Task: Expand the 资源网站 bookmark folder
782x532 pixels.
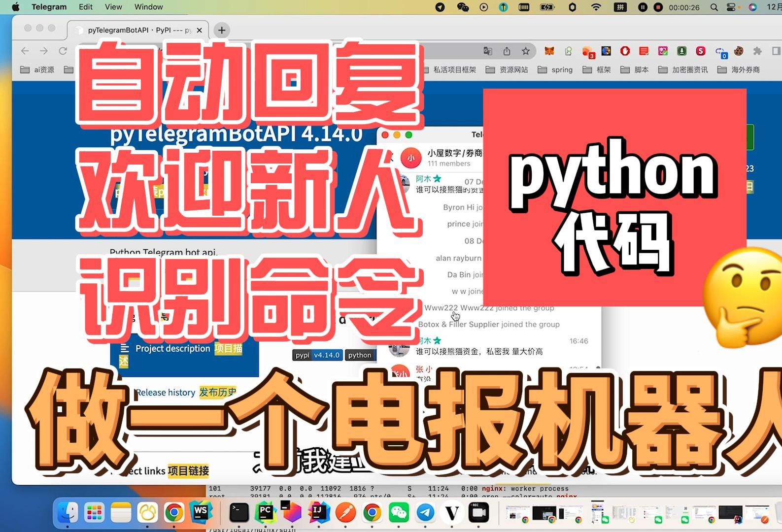Action: click(x=507, y=69)
